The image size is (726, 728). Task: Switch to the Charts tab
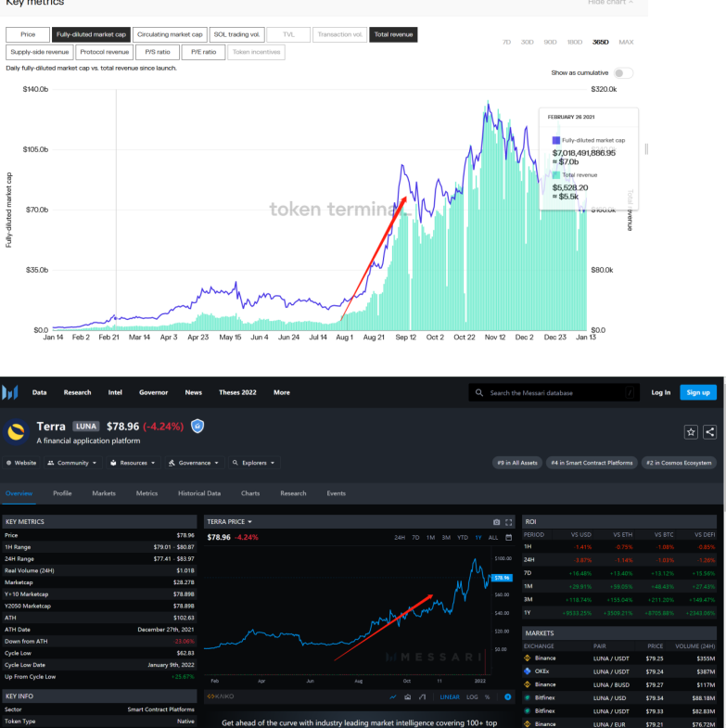pos(250,493)
